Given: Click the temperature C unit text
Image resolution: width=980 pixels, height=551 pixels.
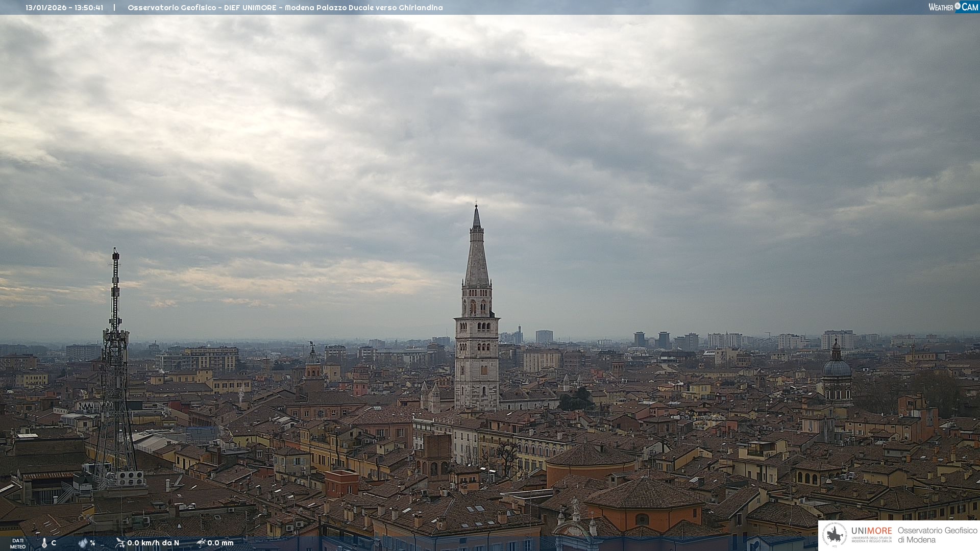Looking at the screenshot, I should tap(54, 543).
